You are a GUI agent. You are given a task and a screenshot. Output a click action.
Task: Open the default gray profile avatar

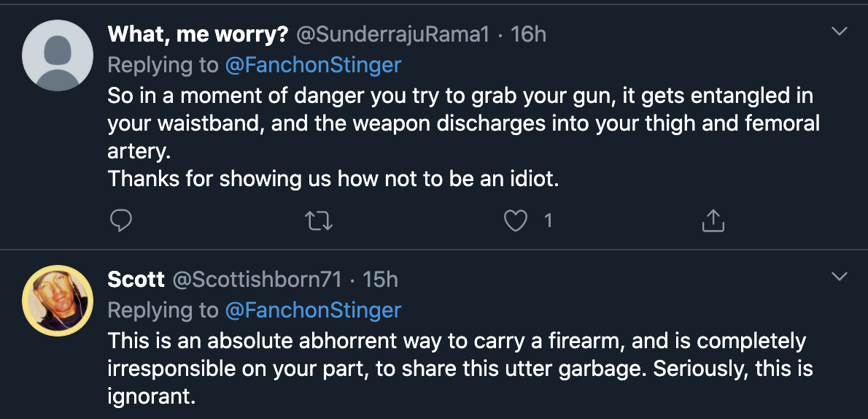[58, 55]
